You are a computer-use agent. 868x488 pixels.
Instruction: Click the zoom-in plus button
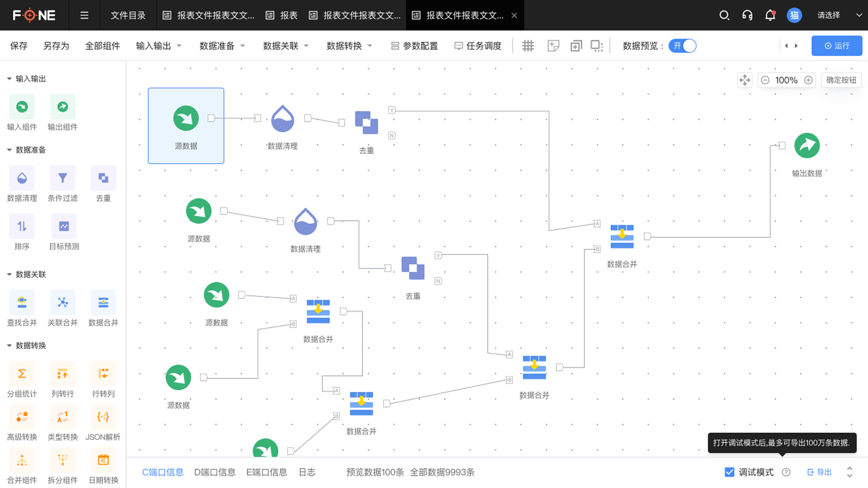(808, 80)
